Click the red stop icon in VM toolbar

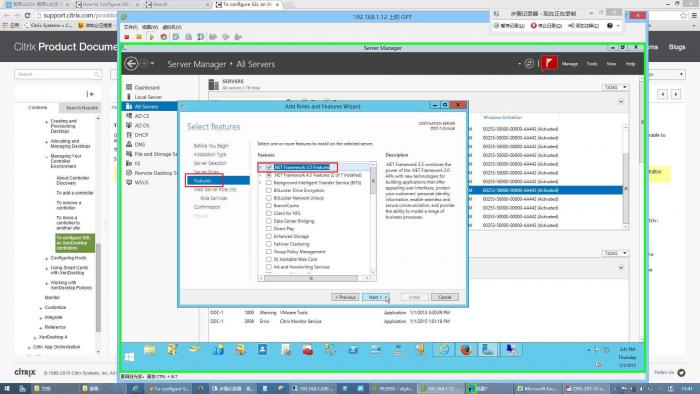(x=127, y=37)
